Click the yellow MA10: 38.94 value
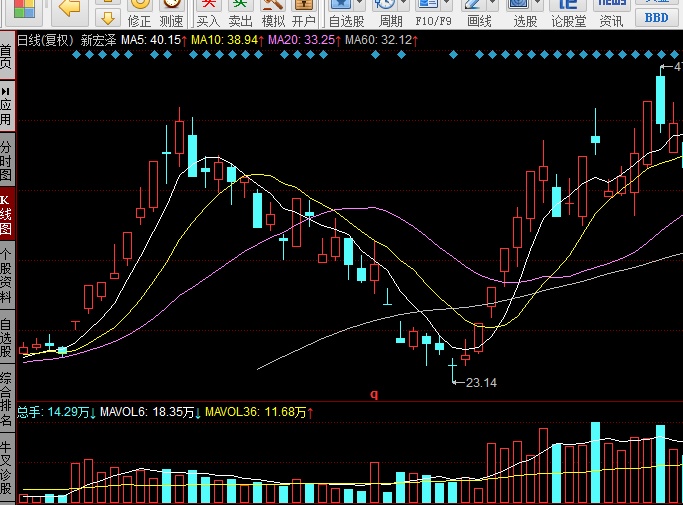Viewport: 683px width, 505px height. 225,41
